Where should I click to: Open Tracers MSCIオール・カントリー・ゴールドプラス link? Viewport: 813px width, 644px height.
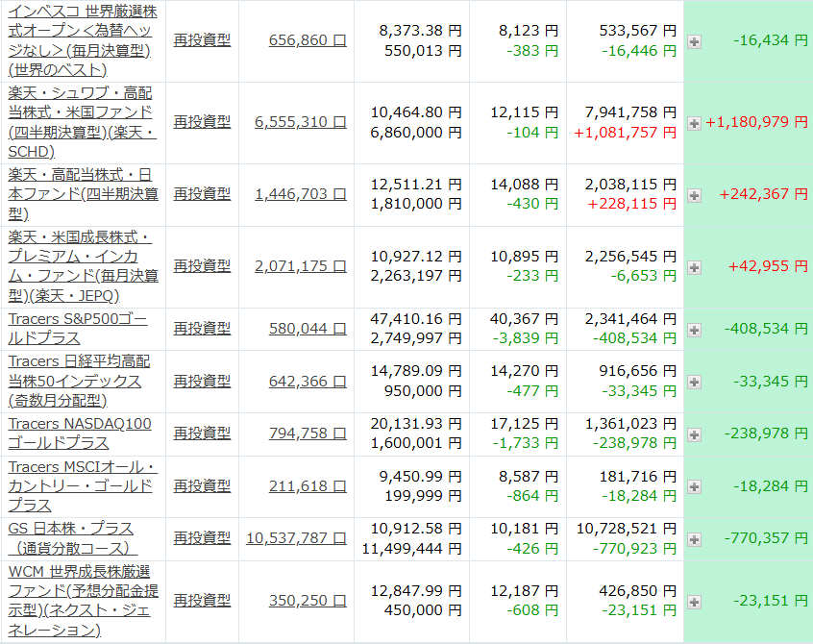tap(83, 485)
